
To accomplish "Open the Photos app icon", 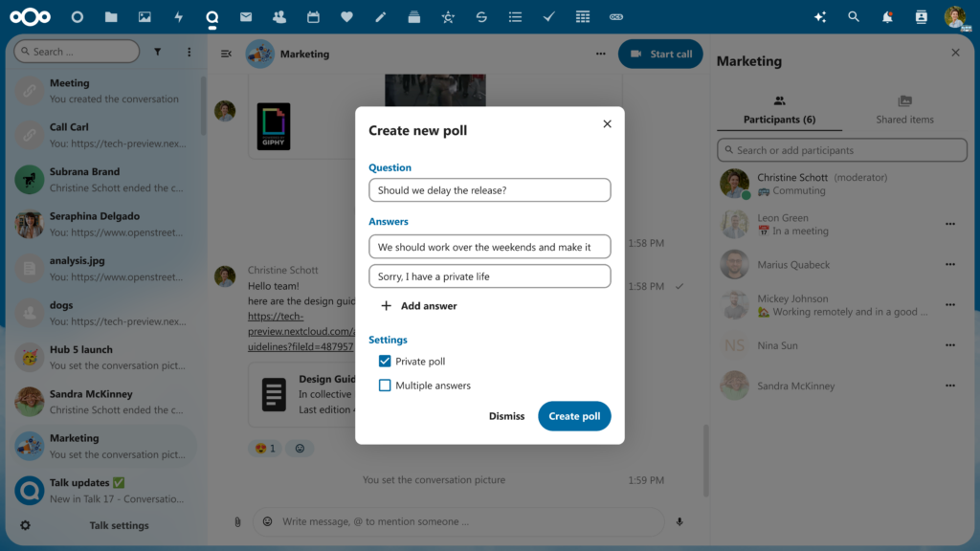I will [145, 15].
